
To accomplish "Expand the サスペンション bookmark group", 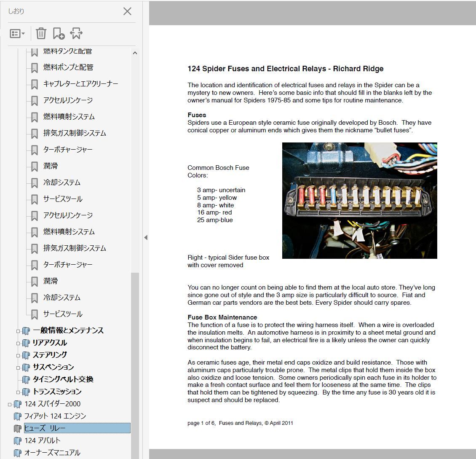I will [18, 368].
